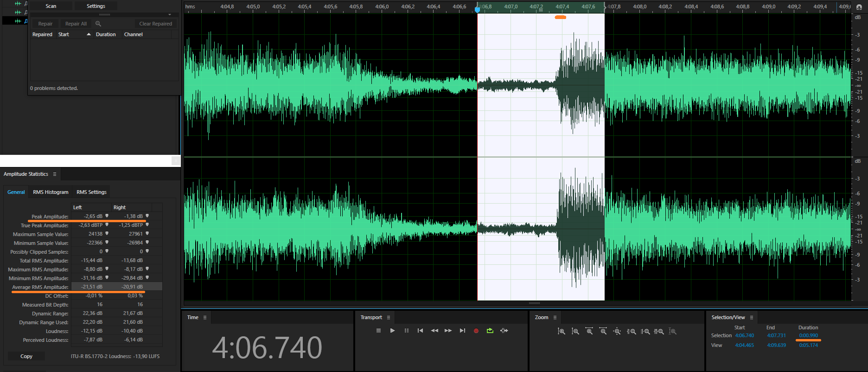Open the Selection/View panel menu
Image resolution: width=868 pixels, height=372 pixels.
pyautogui.click(x=752, y=318)
